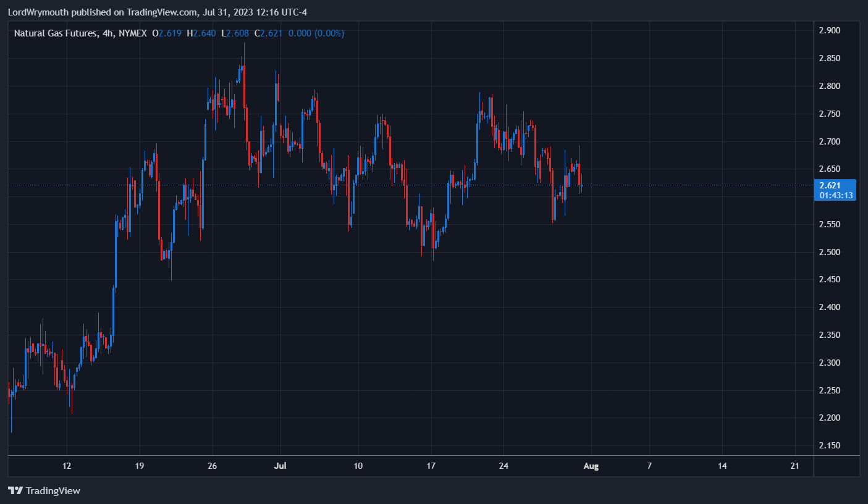Click the change value 0.000 (0.00%)
The image size is (868, 504).
click(x=316, y=33)
